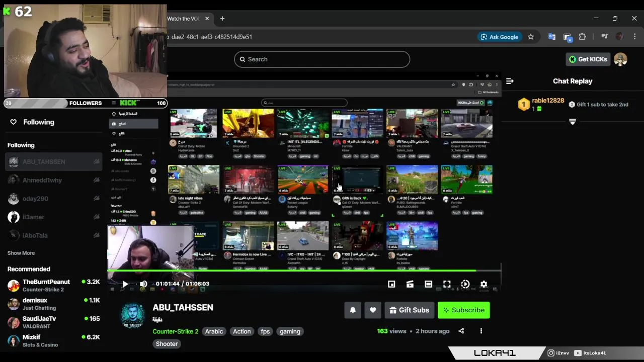Open Ahmedd1why channel in sidebar
Image resolution: width=644 pixels, height=362 pixels.
click(x=54, y=180)
